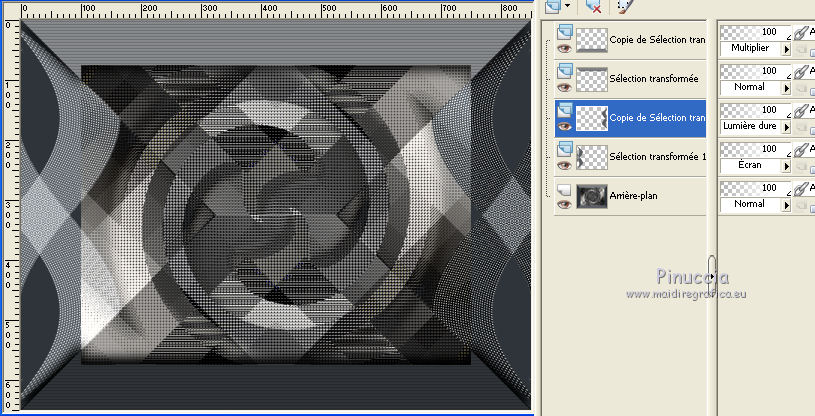
Task: Click the raster layer icon of the Multiplier layer
Action: 564,32
